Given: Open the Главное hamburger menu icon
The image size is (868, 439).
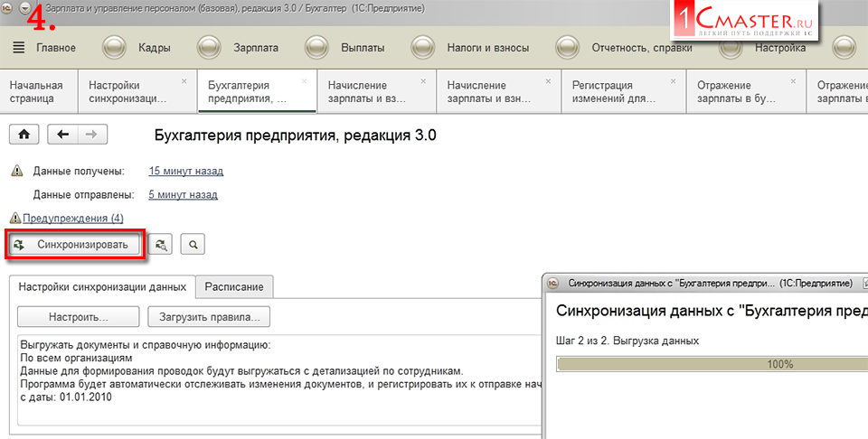Looking at the screenshot, I should point(18,48).
